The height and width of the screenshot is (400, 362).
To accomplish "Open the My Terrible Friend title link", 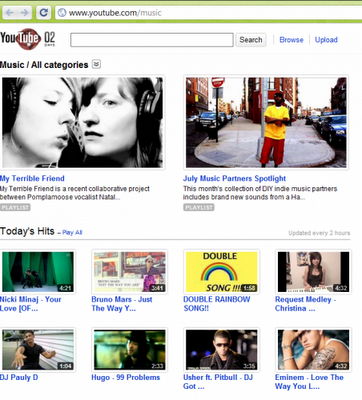I will pyautogui.click(x=32, y=178).
